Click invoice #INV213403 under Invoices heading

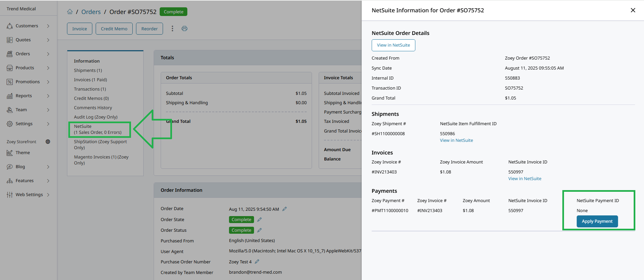click(384, 172)
